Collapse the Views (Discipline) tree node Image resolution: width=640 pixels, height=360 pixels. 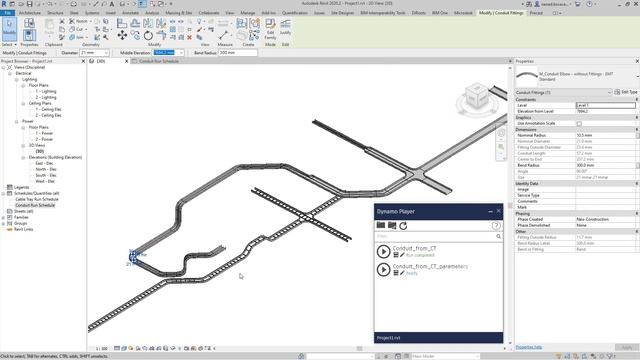[3, 67]
